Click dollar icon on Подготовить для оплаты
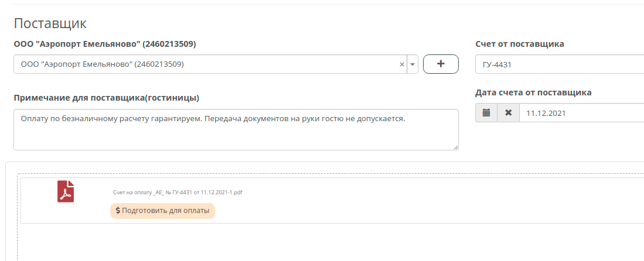This screenshot has height=261, width=644. (118, 211)
